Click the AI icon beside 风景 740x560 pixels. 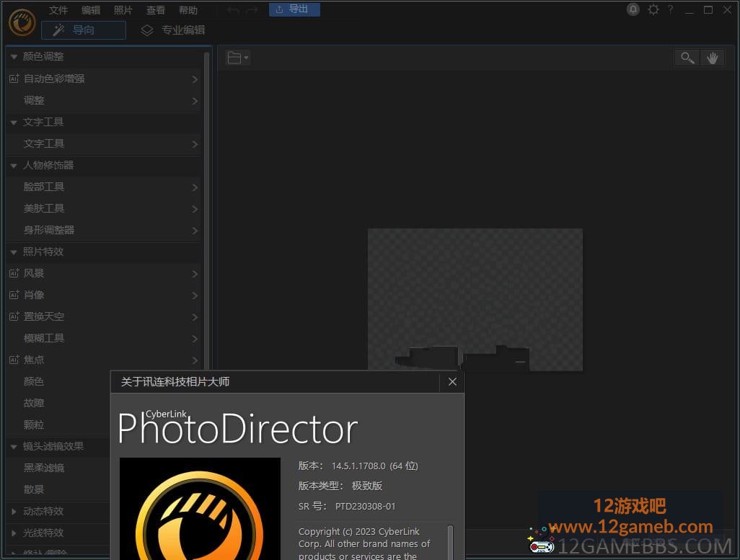pyautogui.click(x=14, y=272)
